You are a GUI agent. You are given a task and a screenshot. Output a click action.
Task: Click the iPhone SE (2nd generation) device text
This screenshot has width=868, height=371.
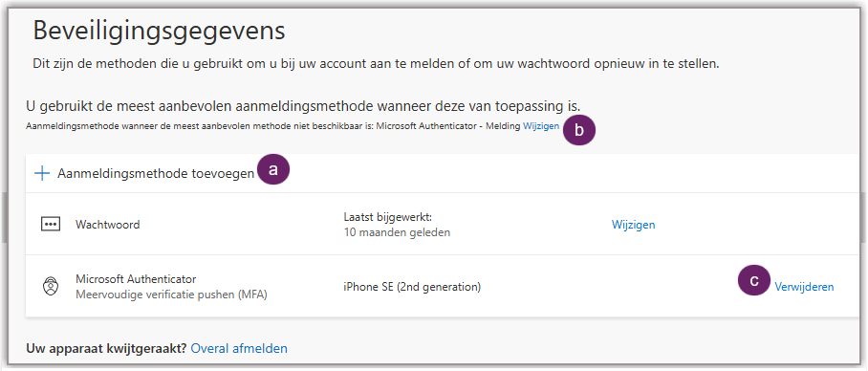coord(412,287)
